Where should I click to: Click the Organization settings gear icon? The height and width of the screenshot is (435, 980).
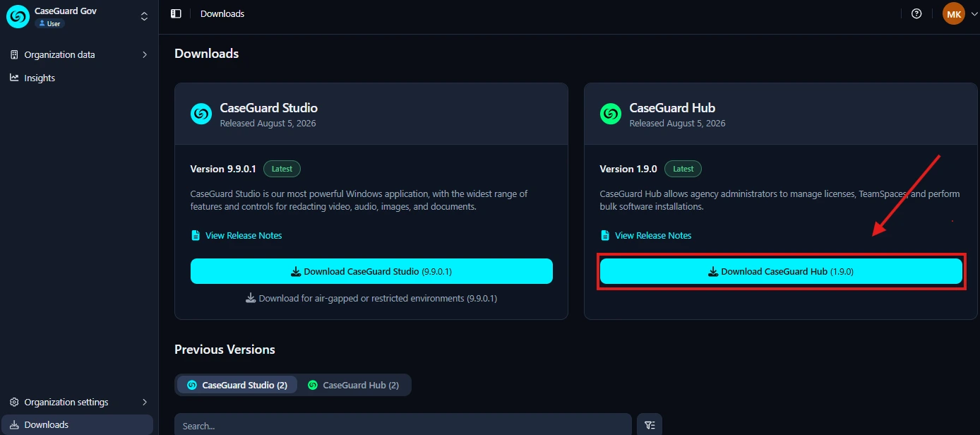tap(14, 402)
